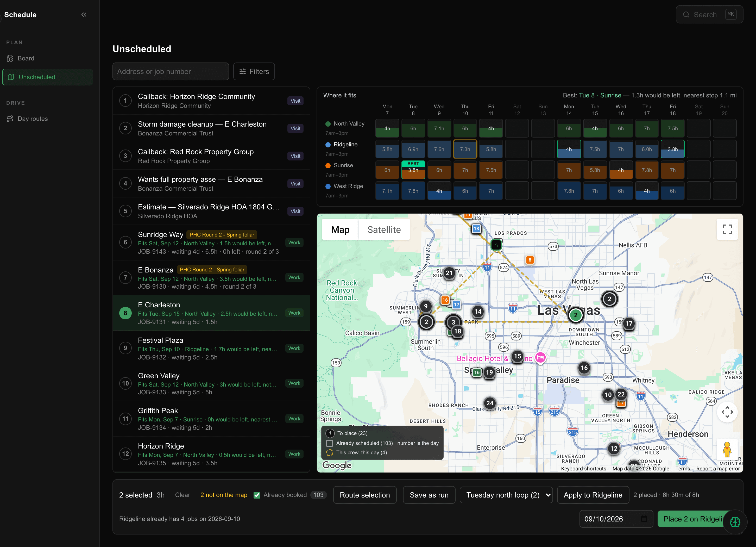Image resolution: width=756 pixels, height=547 pixels.
Task: Open the Unscheduled view
Action: [47, 77]
